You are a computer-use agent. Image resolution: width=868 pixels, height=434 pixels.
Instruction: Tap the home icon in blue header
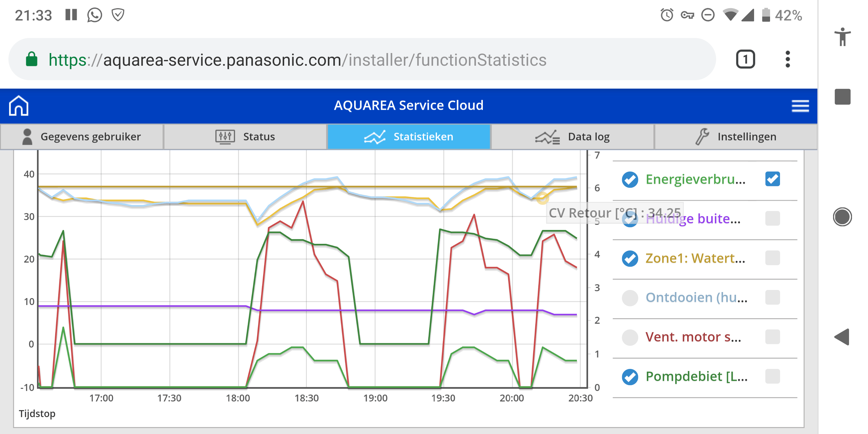click(18, 106)
